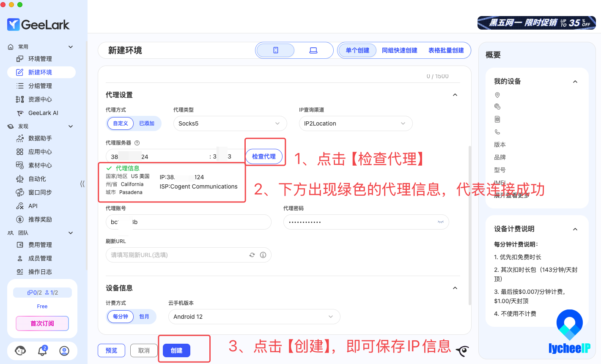Select 包月 billing method
The width and height of the screenshot is (601, 364).
pos(144,317)
